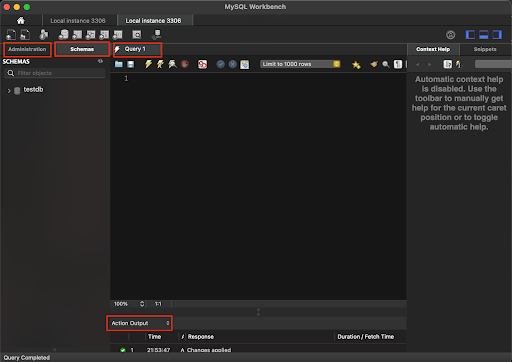512x362 pixels.
Task: Switch to the Schemas tab
Action: 82,49
